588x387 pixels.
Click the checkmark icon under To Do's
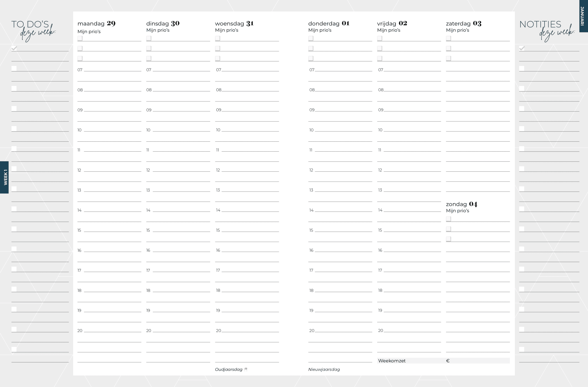coord(14,48)
